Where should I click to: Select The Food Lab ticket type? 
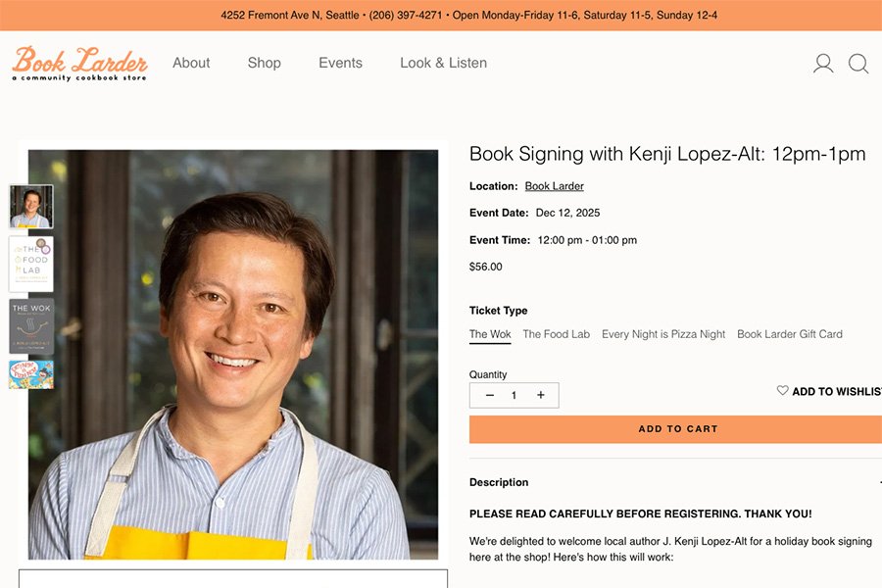[557, 334]
